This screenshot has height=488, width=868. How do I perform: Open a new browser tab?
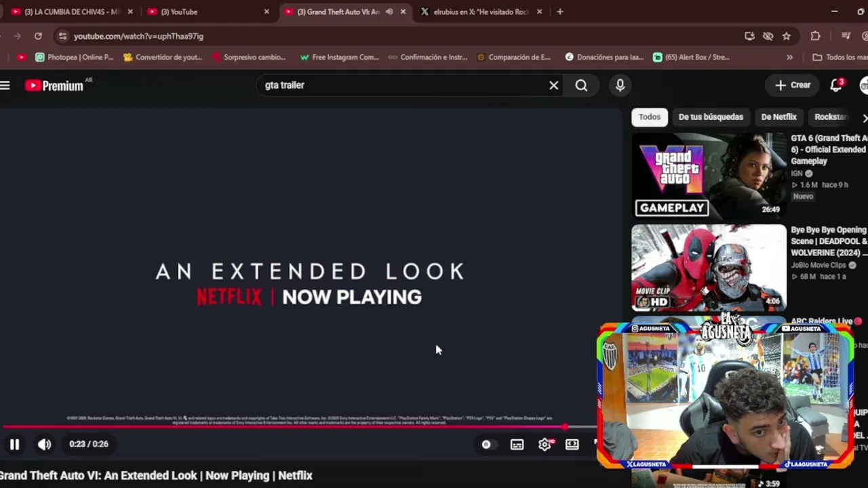[x=560, y=12]
